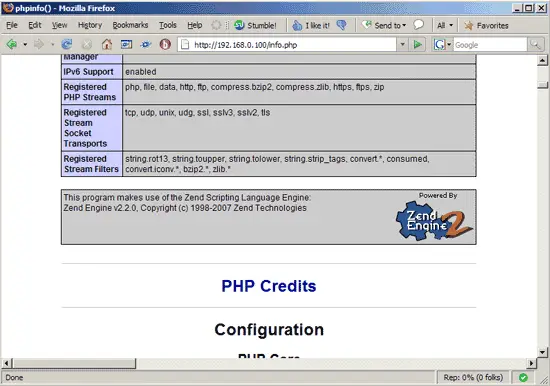Click the Registered Stream Filters label

(91, 164)
